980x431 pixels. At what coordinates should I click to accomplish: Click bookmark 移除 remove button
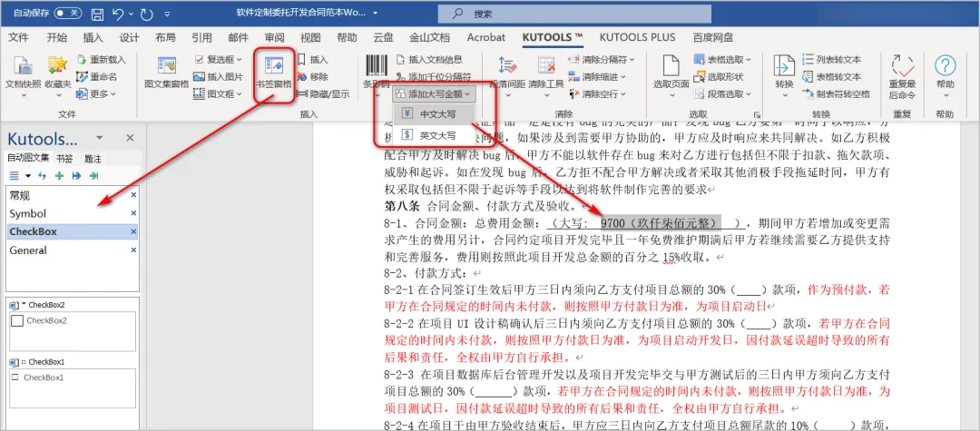(312, 77)
